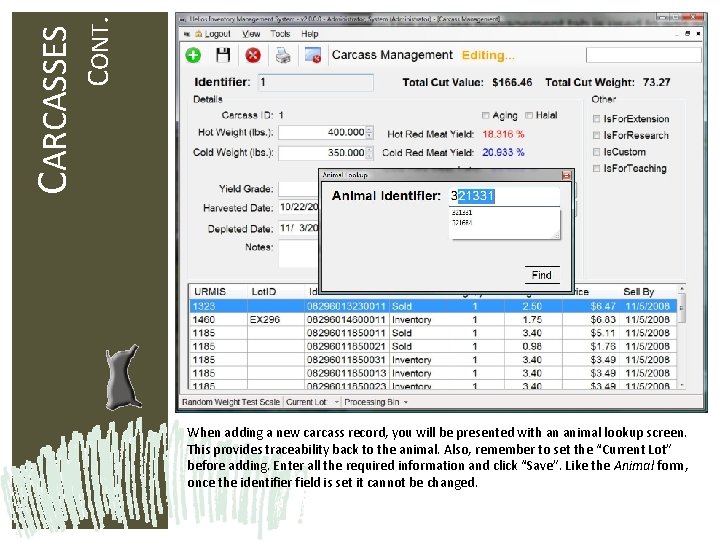
Task: Click the Notes text box
Action: click(298, 253)
